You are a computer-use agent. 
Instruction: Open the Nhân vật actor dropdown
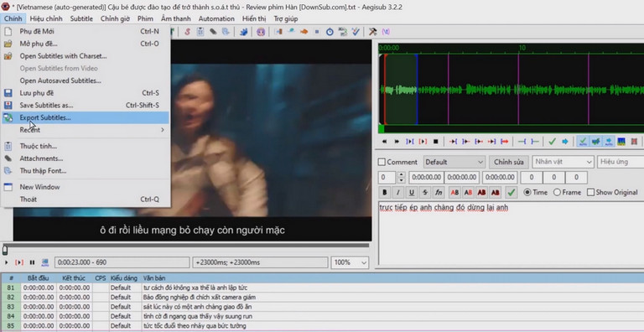(563, 162)
